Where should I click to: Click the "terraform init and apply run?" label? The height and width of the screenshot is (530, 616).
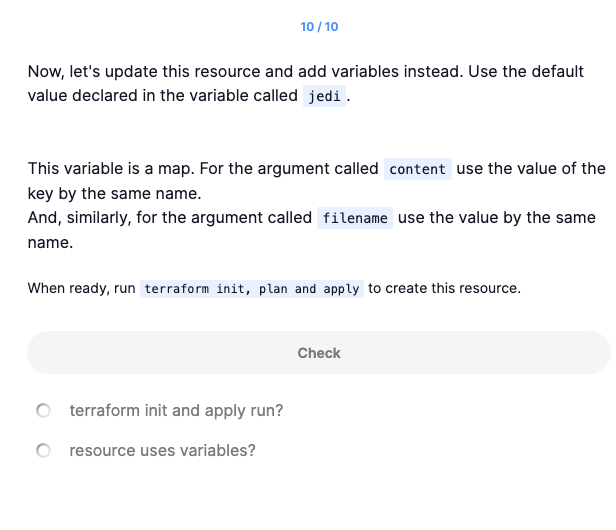[176, 411]
